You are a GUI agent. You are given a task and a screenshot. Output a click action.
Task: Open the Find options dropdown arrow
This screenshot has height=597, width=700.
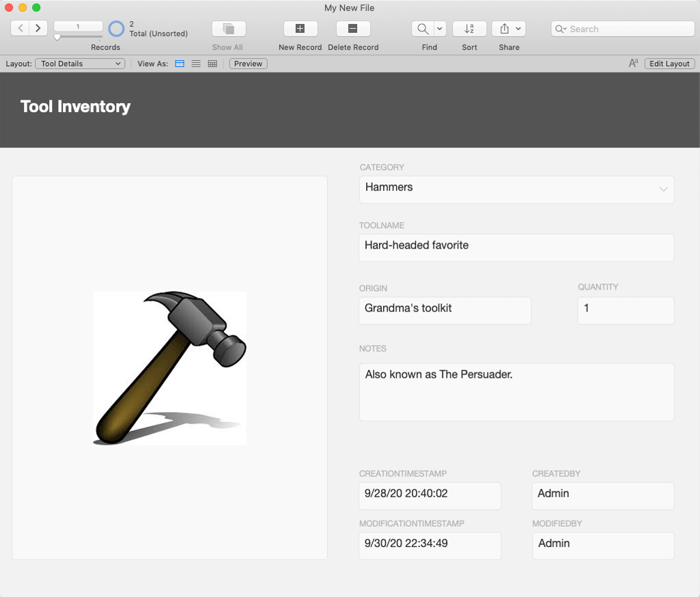tap(440, 29)
